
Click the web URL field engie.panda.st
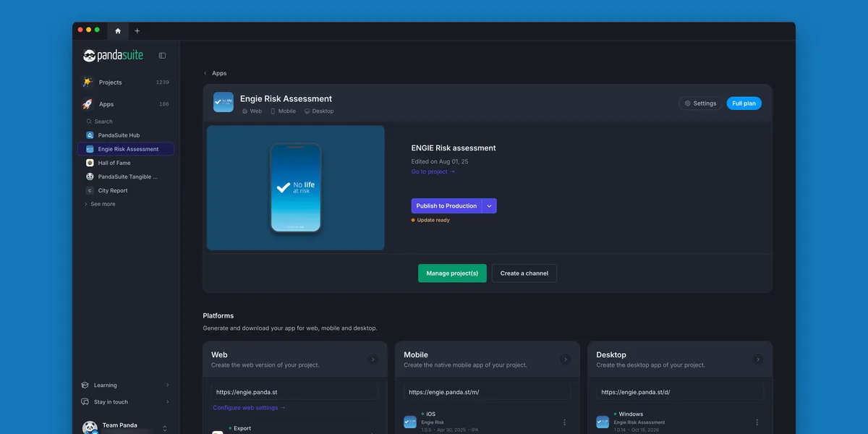click(x=295, y=392)
